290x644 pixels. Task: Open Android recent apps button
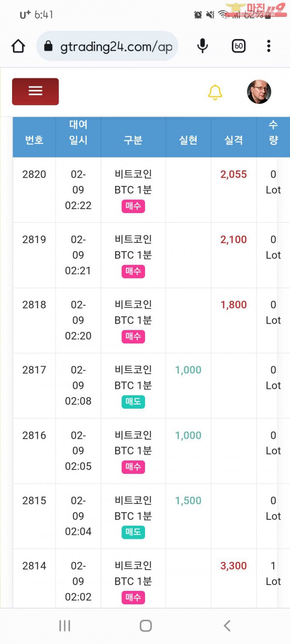tap(64, 626)
